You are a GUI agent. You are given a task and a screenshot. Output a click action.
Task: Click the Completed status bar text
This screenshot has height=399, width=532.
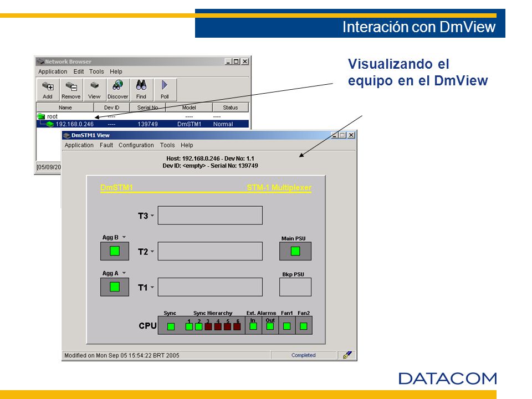tap(303, 355)
